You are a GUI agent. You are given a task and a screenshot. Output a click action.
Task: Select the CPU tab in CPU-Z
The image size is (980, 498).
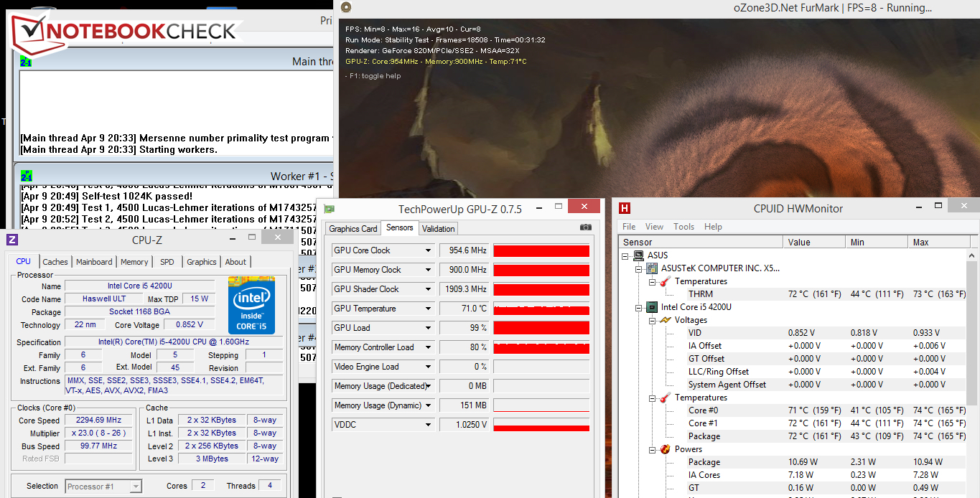(24, 261)
